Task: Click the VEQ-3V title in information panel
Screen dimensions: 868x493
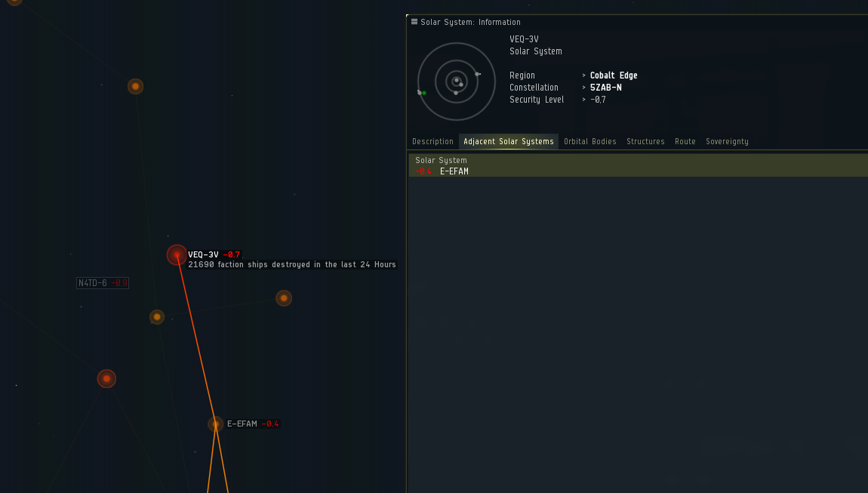Action: click(524, 39)
